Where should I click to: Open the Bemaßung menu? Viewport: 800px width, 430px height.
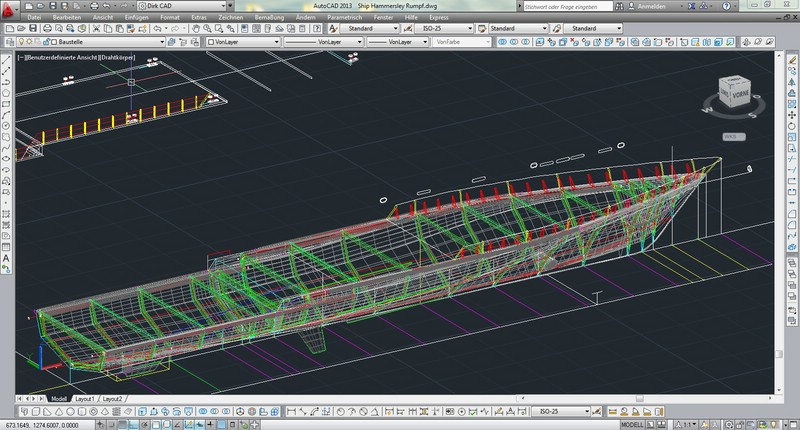click(x=269, y=17)
